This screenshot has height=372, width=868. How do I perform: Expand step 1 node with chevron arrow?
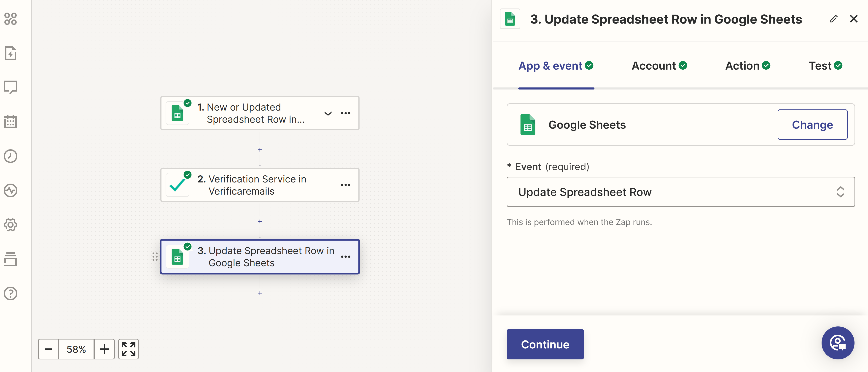(327, 113)
